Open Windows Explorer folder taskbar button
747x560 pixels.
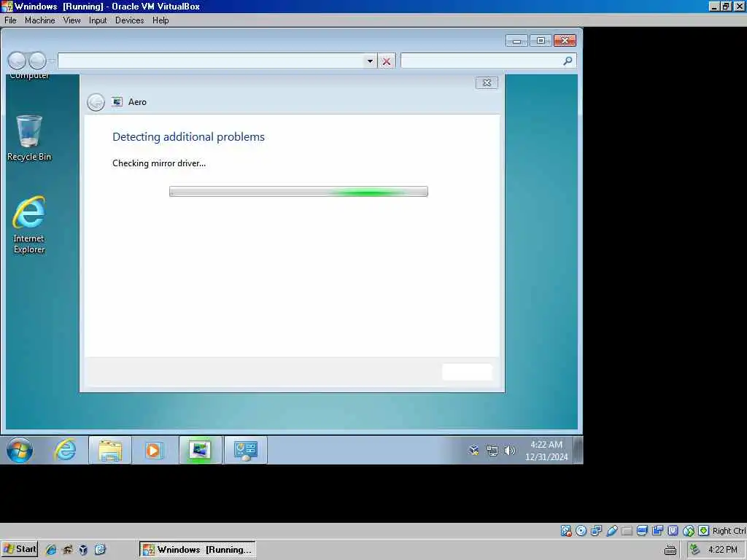coord(110,450)
